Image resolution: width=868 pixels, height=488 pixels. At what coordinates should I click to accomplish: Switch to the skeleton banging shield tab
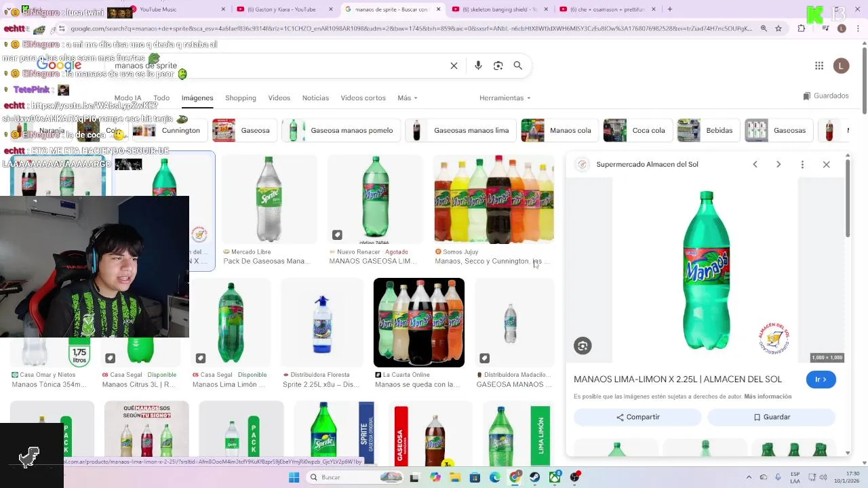498,9
